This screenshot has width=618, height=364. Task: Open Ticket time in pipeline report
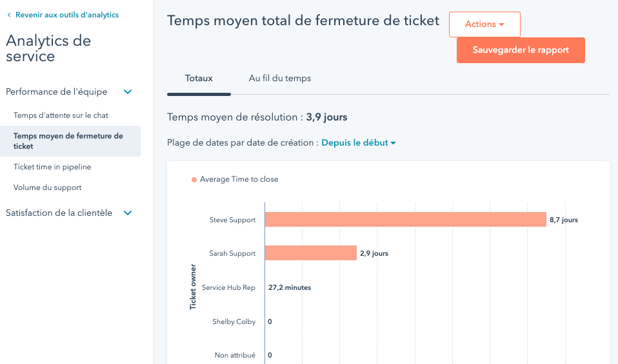(52, 167)
